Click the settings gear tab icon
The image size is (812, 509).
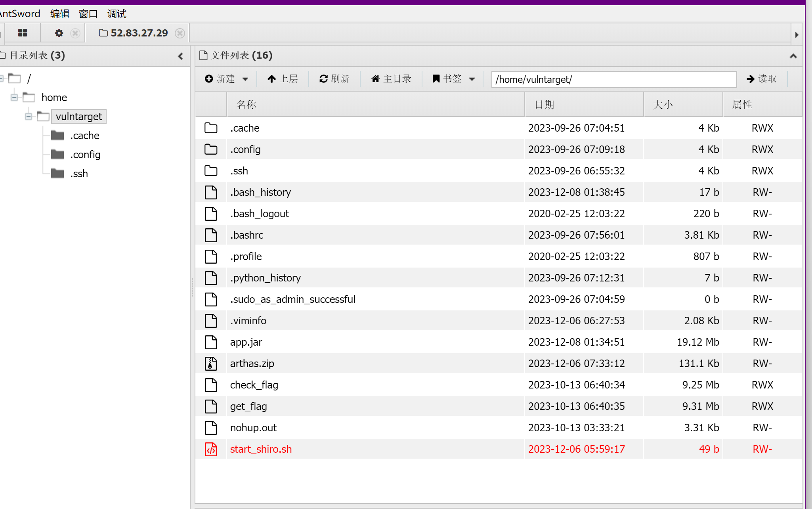coord(59,33)
